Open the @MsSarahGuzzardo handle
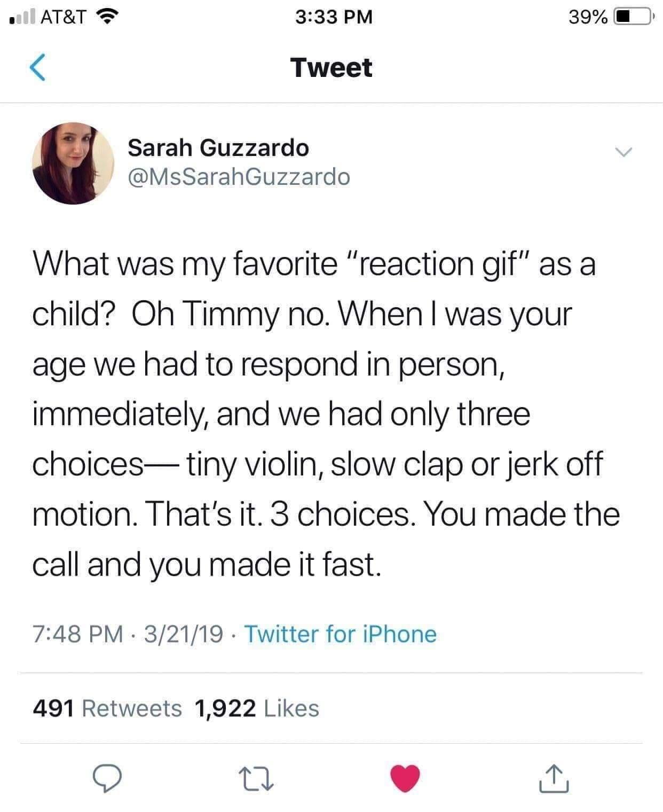The width and height of the screenshot is (663, 812). [239, 176]
